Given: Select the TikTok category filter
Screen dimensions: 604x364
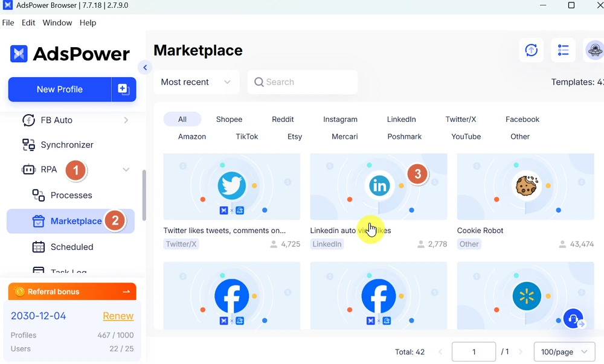Looking at the screenshot, I should 246,136.
